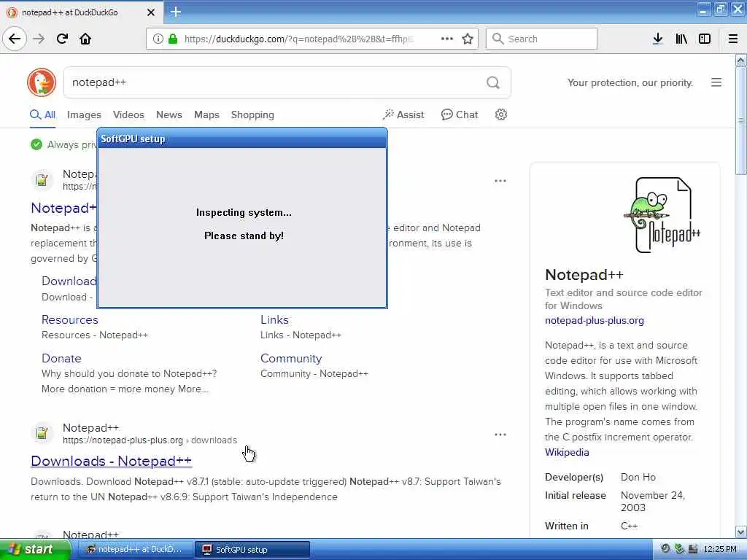Image resolution: width=747 pixels, height=560 pixels.
Task: Reload the page with the refresh icon
Action: tap(62, 39)
